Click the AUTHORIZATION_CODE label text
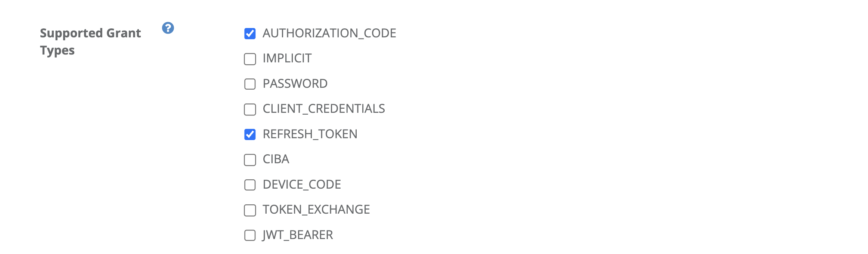Viewport: 868px width, 254px height. [329, 33]
